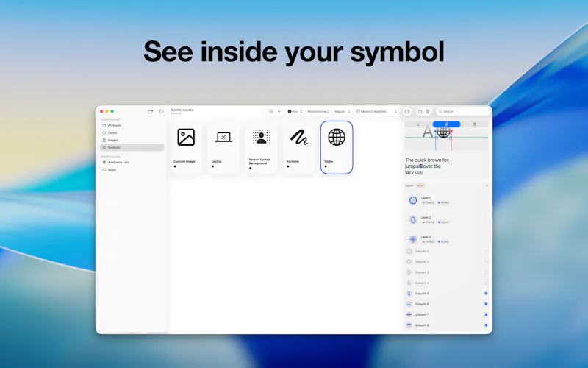Click the Subpath 6 shape icon

point(409,304)
